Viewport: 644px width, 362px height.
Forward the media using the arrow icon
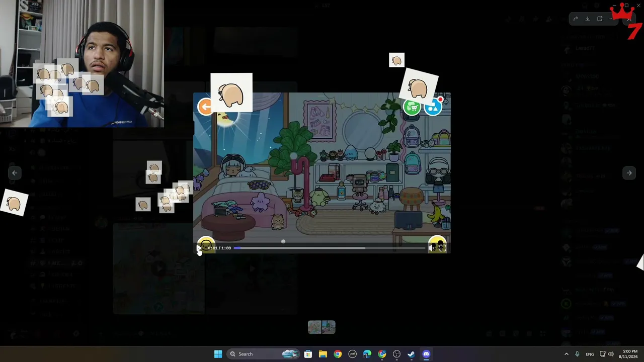pyautogui.click(x=576, y=19)
